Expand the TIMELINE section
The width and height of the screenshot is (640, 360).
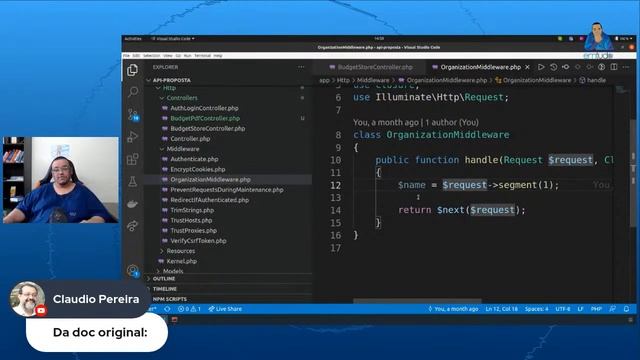[x=164, y=289]
